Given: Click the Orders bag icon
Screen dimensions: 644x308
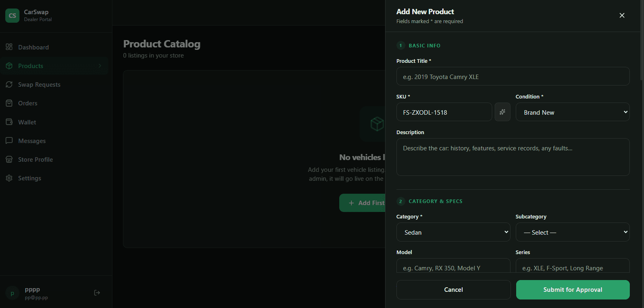Looking at the screenshot, I should pyautogui.click(x=9, y=103).
